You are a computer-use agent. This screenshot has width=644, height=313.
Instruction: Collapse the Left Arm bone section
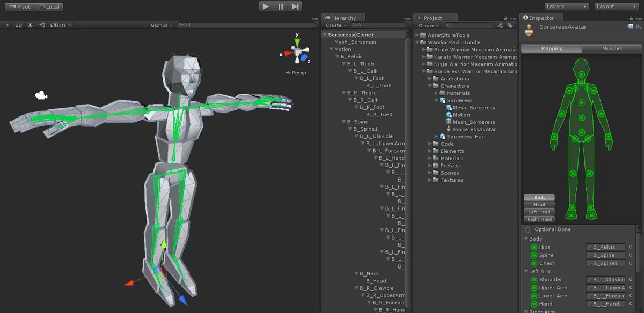coord(526,272)
